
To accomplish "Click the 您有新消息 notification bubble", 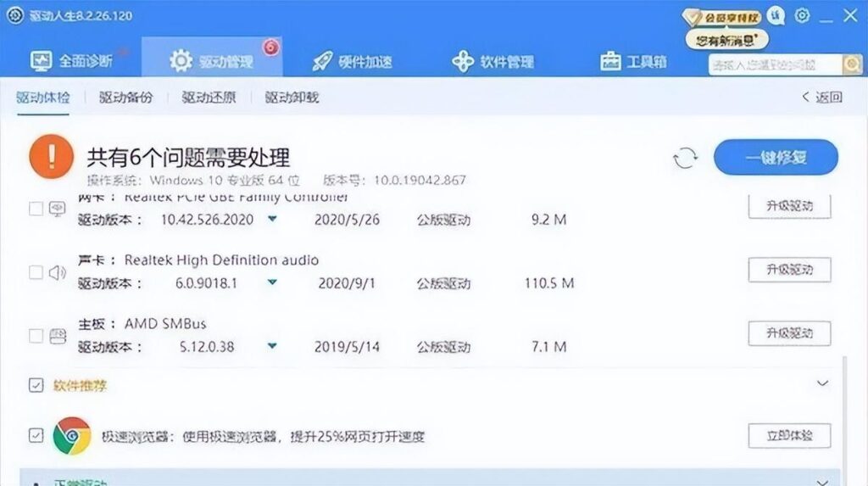I will [x=726, y=40].
